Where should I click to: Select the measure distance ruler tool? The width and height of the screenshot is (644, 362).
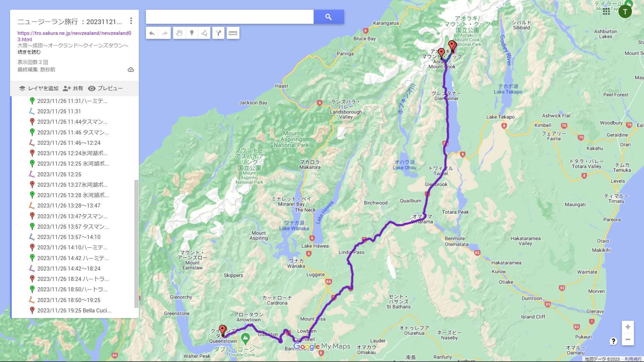233,33
